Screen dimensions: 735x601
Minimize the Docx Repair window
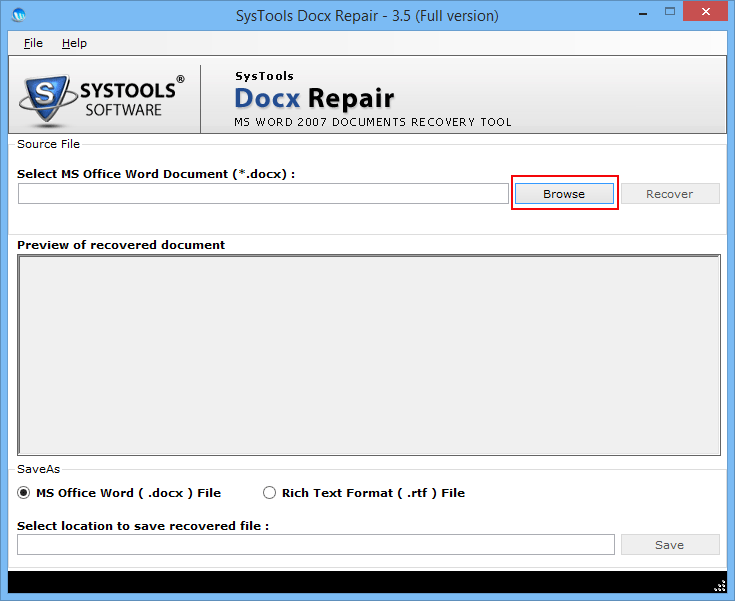[643, 14]
